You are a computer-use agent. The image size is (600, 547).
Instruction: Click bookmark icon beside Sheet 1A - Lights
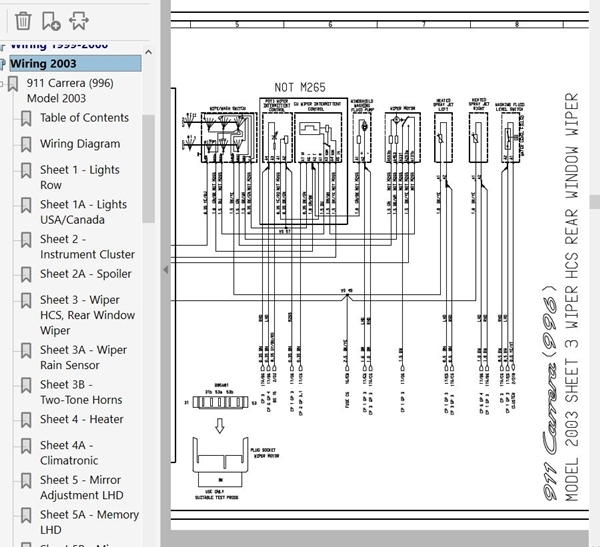tap(26, 205)
